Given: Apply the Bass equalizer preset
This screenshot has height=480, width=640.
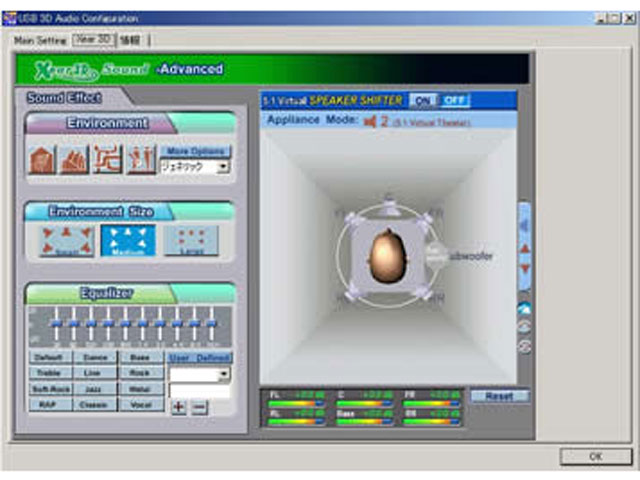Looking at the screenshot, I should [141, 358].
